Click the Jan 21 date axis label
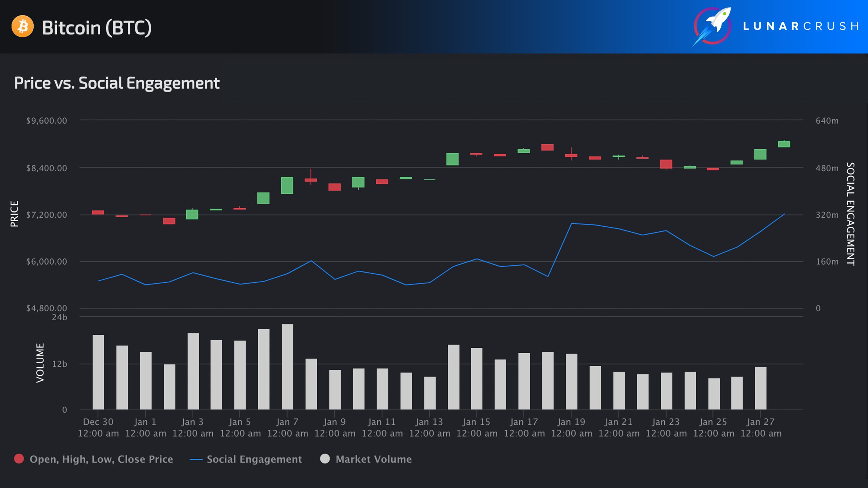 [x=619, y=428]
